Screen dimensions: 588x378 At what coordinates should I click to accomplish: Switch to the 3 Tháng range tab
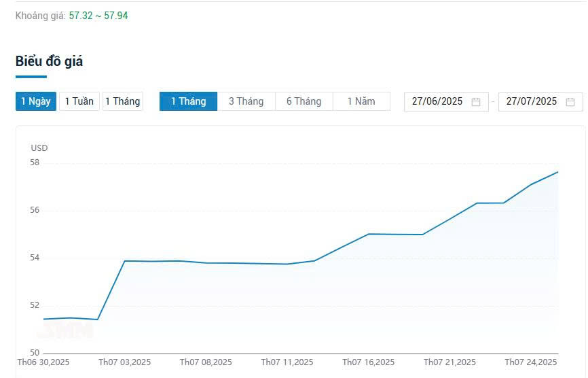click(246, 101)
